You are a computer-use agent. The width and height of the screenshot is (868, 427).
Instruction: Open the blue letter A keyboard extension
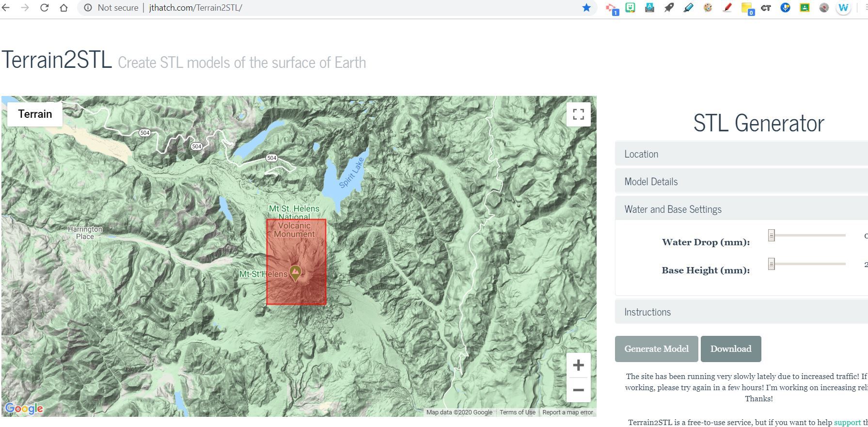coord(649,8)
